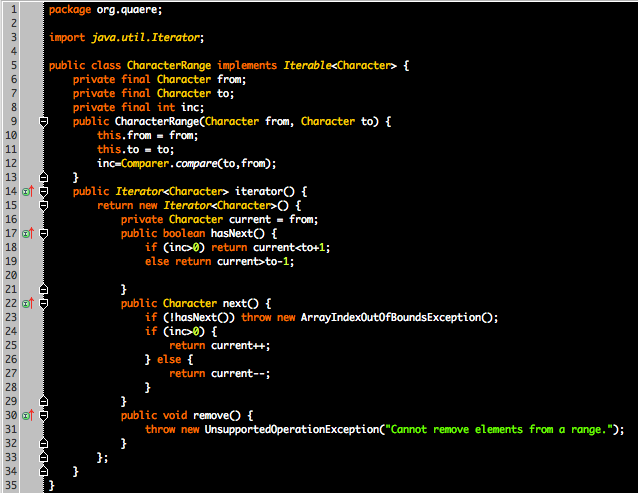Click this.from assignment on line 10

(x=147, y=135)
